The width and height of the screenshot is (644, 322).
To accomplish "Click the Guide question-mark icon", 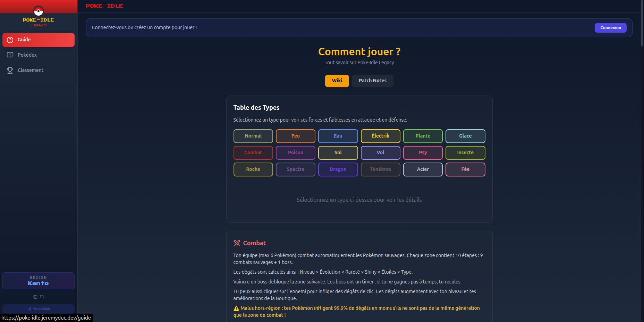I will 10,40.
